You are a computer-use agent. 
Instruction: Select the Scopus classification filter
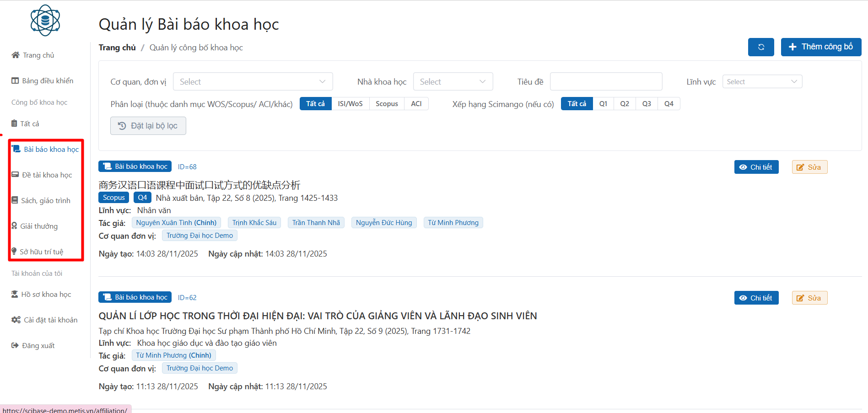click(x=387, y=104)
